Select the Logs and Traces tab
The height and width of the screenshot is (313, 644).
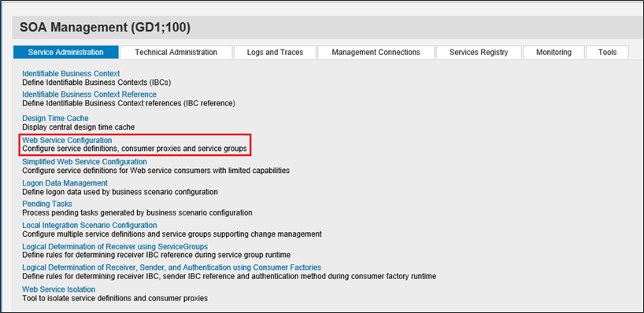pos(275,52)
